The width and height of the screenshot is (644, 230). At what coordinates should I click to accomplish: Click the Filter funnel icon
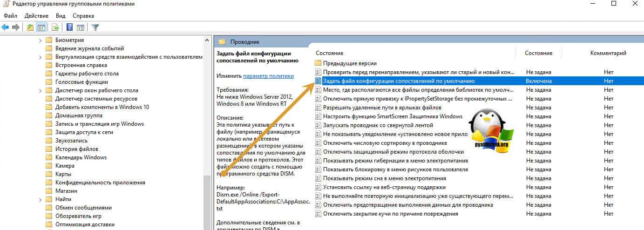click(95, 27)
